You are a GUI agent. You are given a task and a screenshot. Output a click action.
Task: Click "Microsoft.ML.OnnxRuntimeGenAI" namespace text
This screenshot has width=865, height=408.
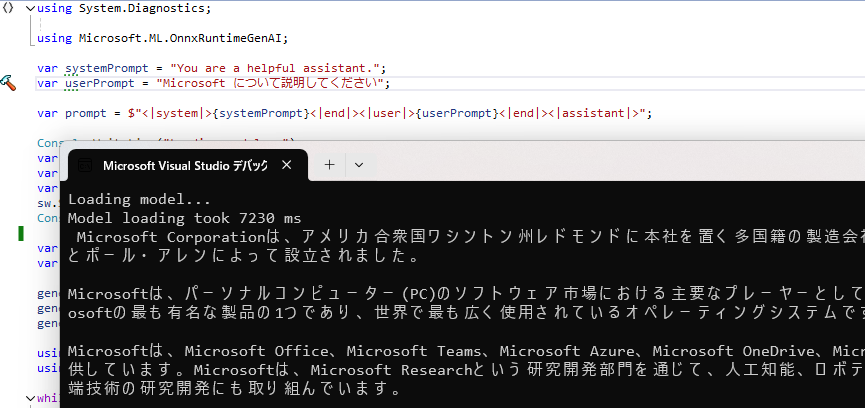tap(180, 39)
